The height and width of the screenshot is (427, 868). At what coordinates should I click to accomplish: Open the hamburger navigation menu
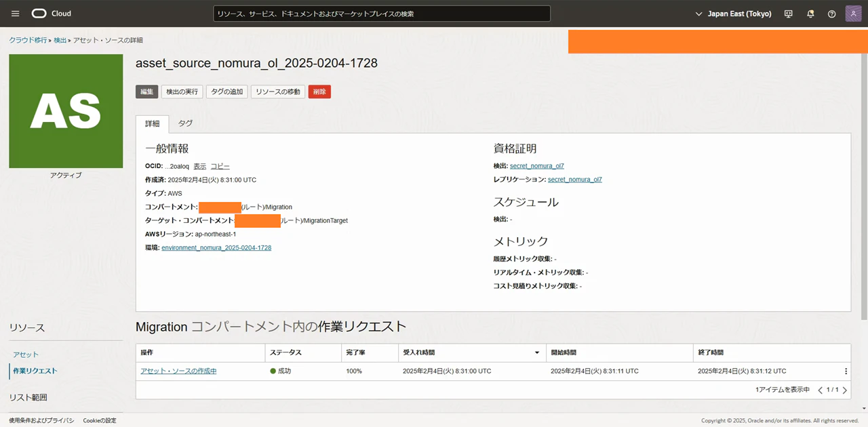click(x=16, y=14)
